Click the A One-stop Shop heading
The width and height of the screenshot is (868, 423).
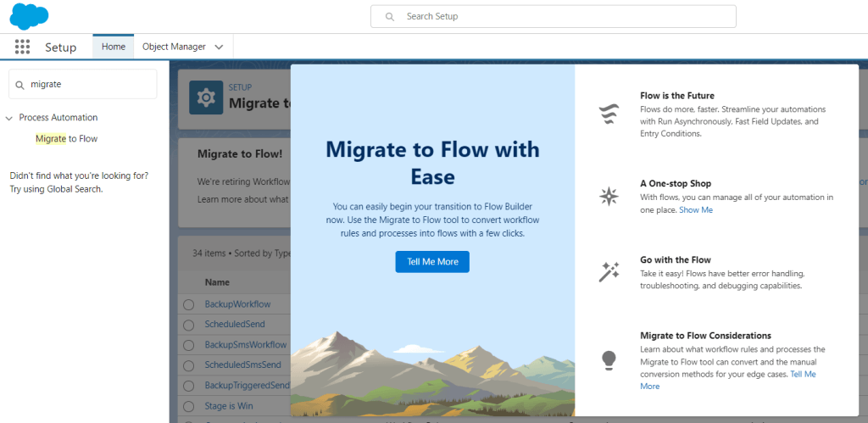tap(676, 183)
